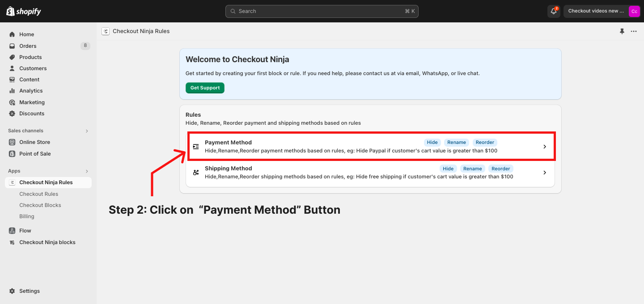This screenshot has width=644, height=304.
Task: Open the three-dot more actions menu
Action: click(634, 31)
